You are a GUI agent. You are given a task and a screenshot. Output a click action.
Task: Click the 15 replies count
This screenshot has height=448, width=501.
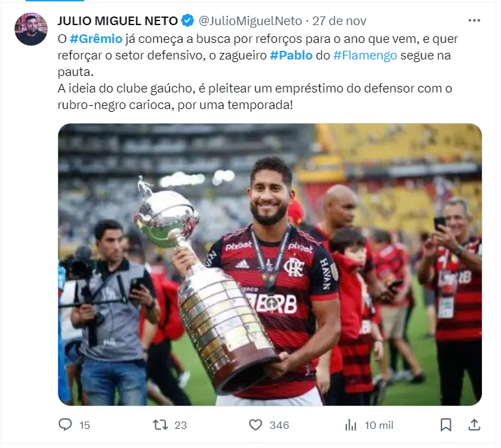coord(85,426)
